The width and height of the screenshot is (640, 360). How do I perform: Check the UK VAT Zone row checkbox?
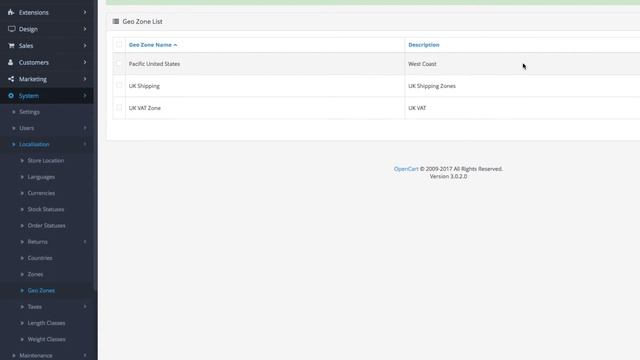click(119, 107)
